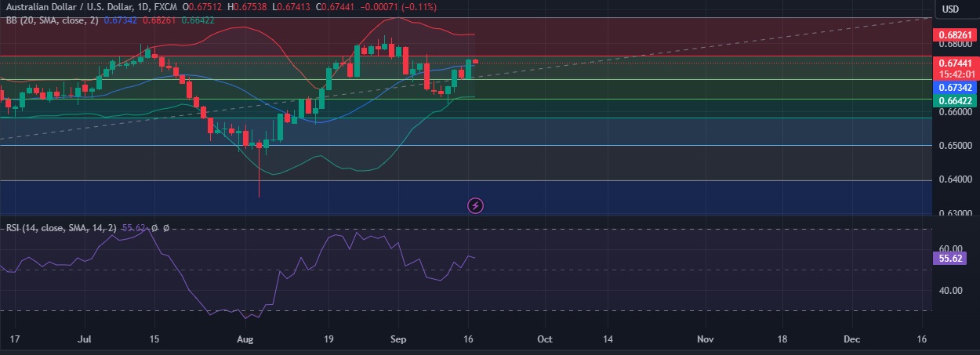The image size is (980, 355).
Task: Click the Sep date on time axis
Action: (x=397, y=339)
